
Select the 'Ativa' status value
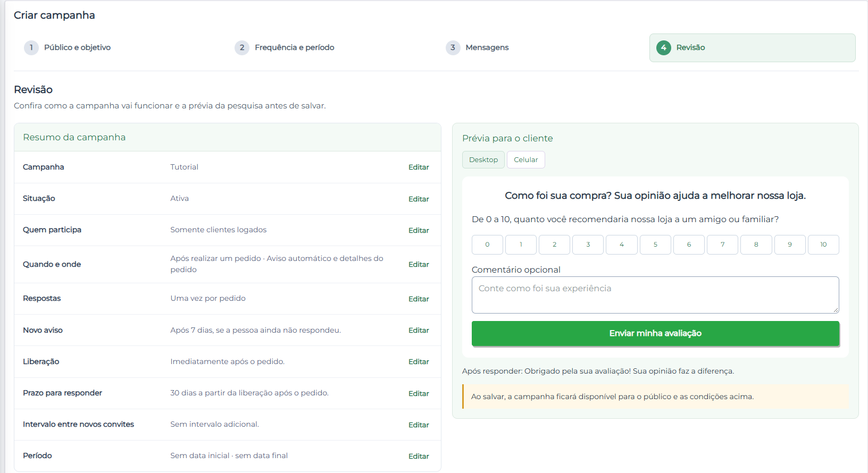coord(179,198)
